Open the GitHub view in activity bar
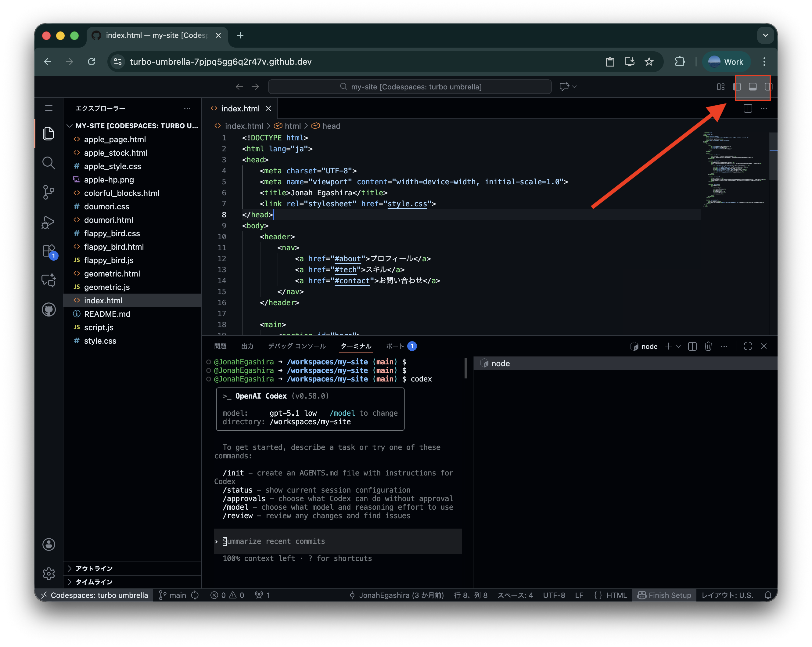 49,310
